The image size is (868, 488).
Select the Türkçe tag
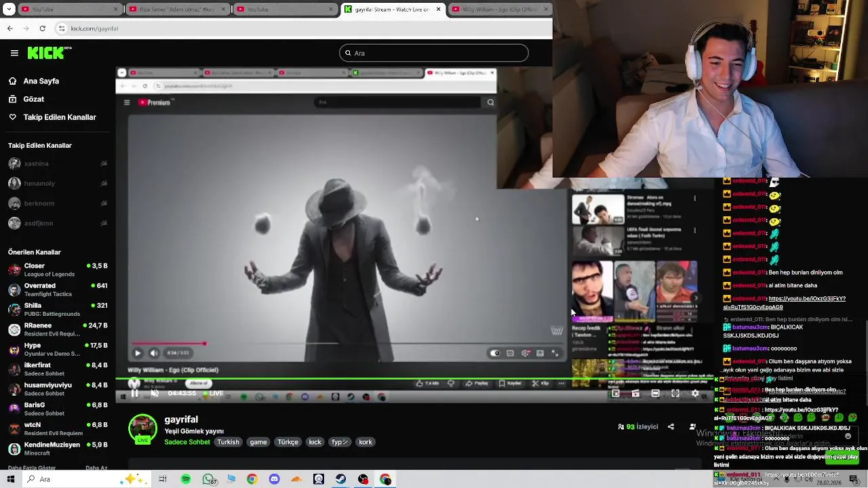[288, 442]
